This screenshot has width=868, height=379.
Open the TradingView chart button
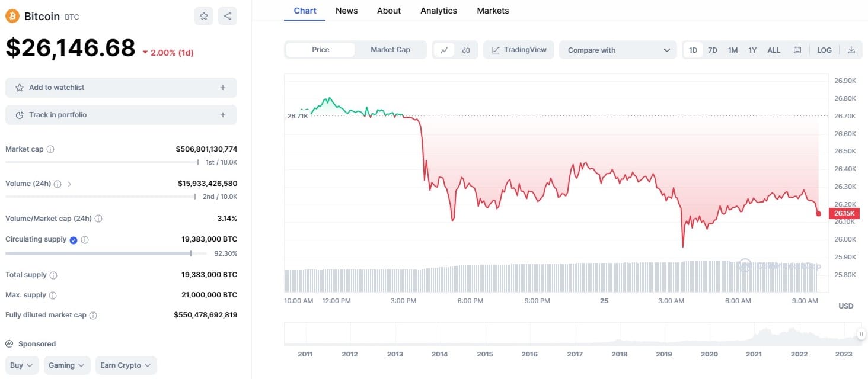click(x=519, y=50)
